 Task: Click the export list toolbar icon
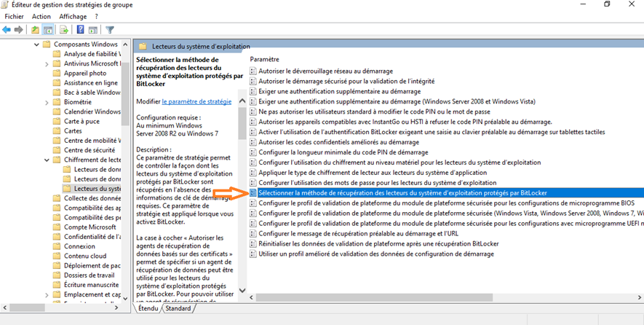click(63, 30)
